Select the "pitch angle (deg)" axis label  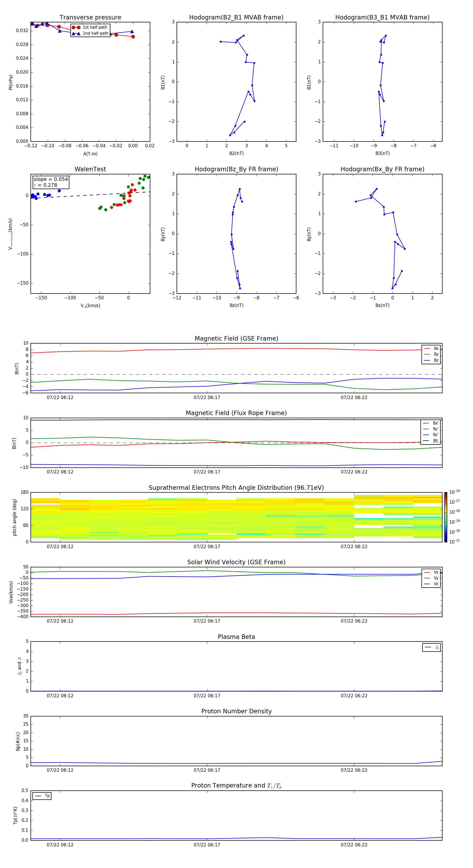point(14,517)
